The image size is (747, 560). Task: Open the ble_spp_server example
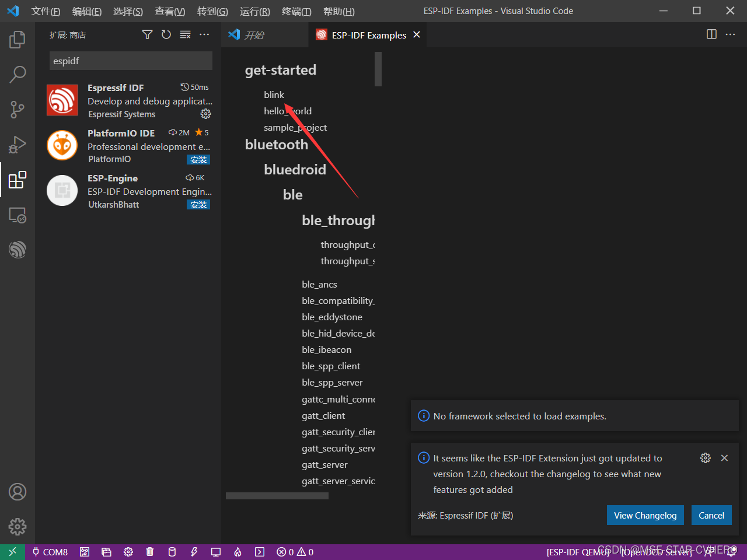pyautogui.click(x=332, y=382)
